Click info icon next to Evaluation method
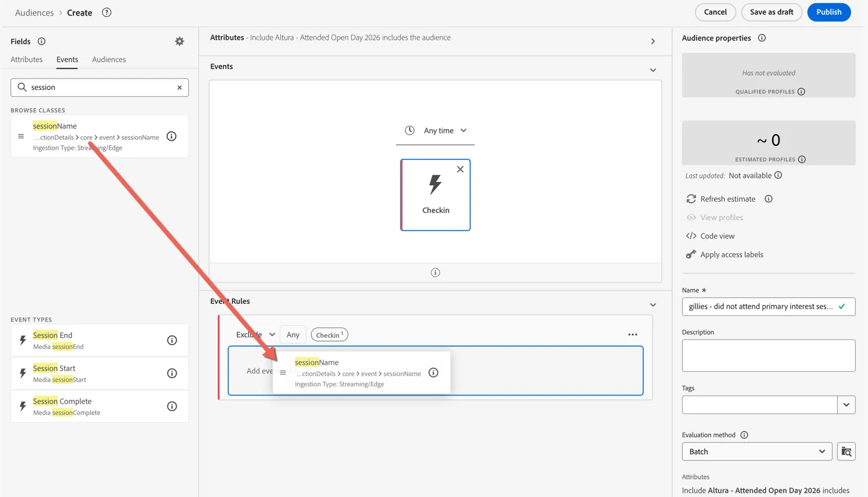Viewport: 868px width, 497px height. [x=745, y=434]
